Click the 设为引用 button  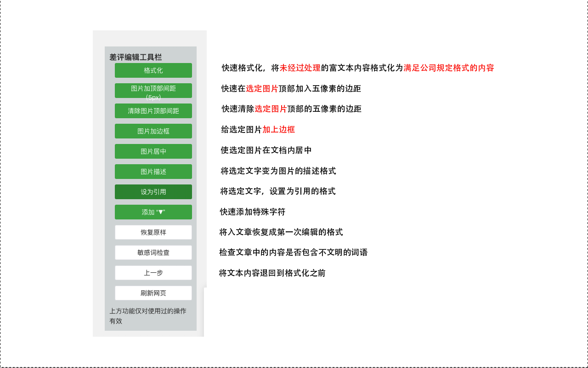tap(153, 192)
